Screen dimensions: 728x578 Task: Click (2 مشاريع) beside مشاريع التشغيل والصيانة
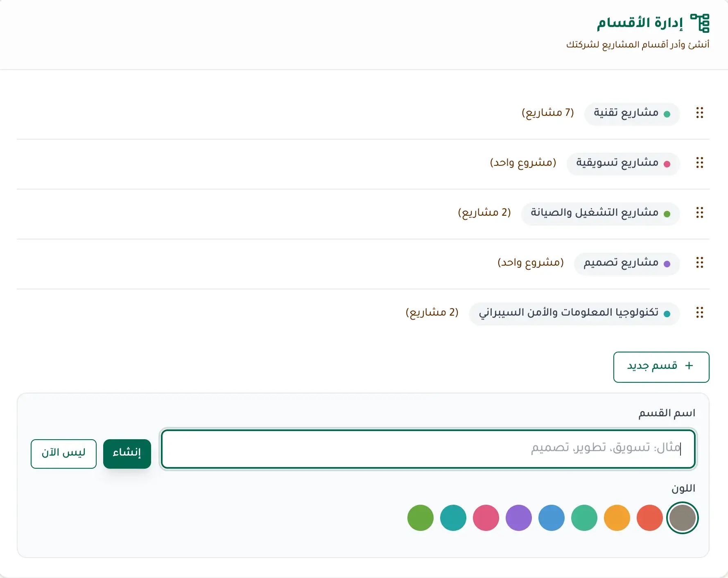point(484,213)
